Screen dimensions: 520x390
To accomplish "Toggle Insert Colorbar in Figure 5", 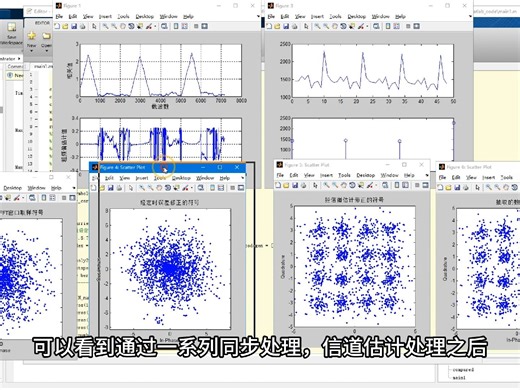I will pos(397,185).
